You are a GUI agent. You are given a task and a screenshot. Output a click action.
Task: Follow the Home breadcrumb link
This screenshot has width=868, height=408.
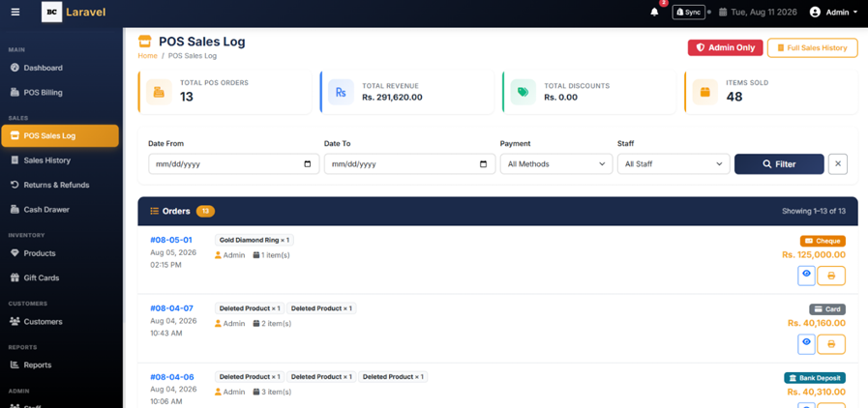[148, 56]
